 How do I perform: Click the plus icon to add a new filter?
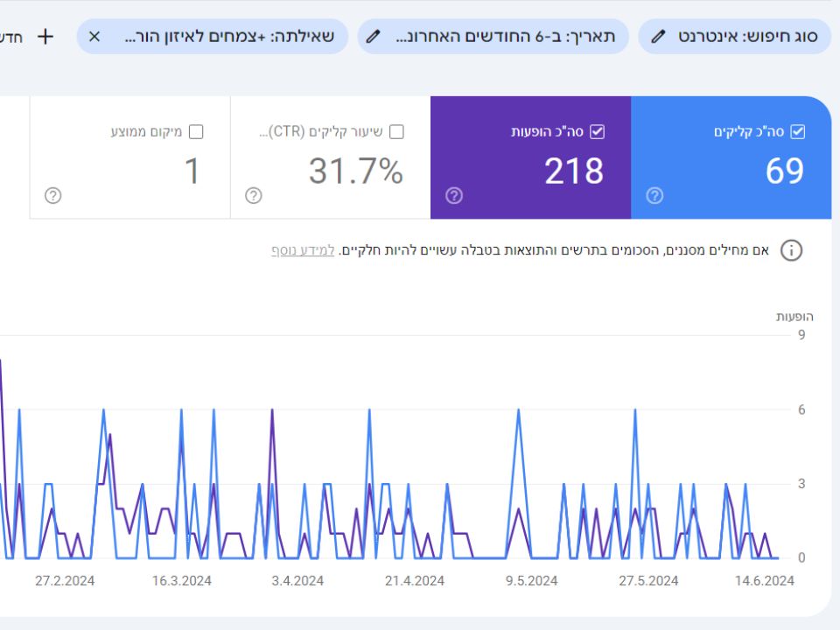(x=45, y=37)
